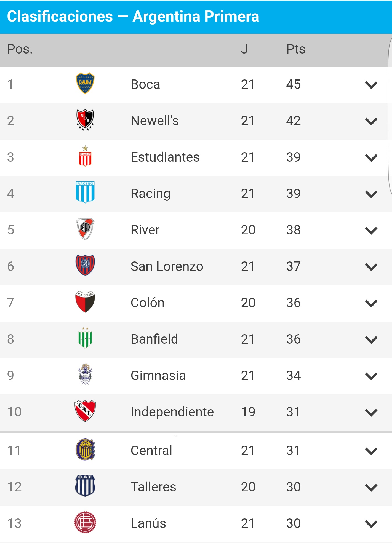392x543 pixels.
Task: Tap the River Plate crest
Action: click(x=85, y=229)
